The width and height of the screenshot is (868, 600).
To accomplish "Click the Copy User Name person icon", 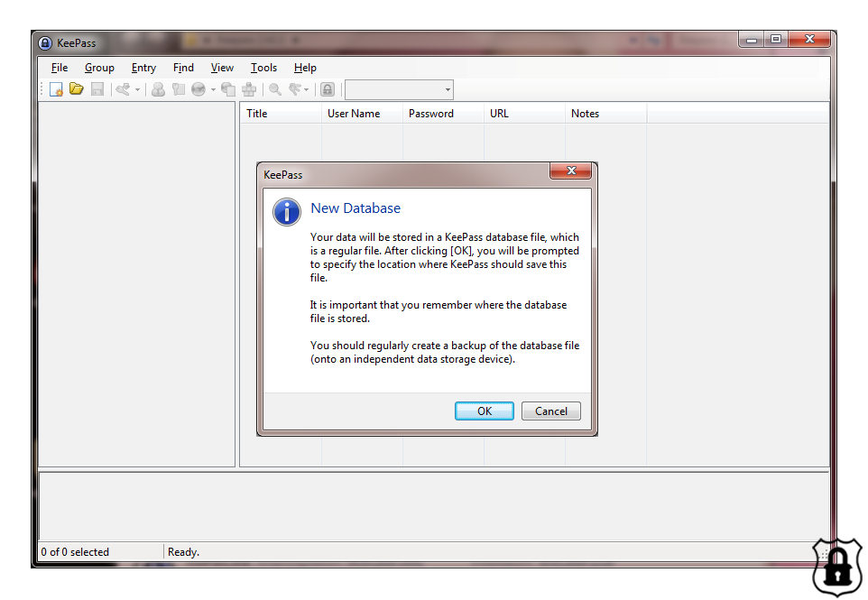I will (158, 89).
